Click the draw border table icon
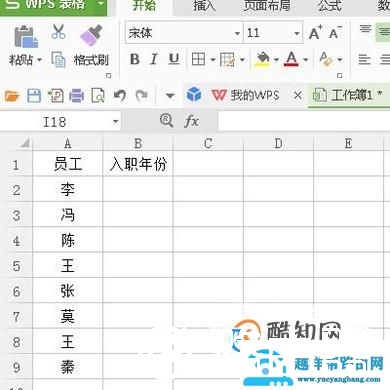The width and height of the screenshot is (390, 390). [x=227, y=60]
